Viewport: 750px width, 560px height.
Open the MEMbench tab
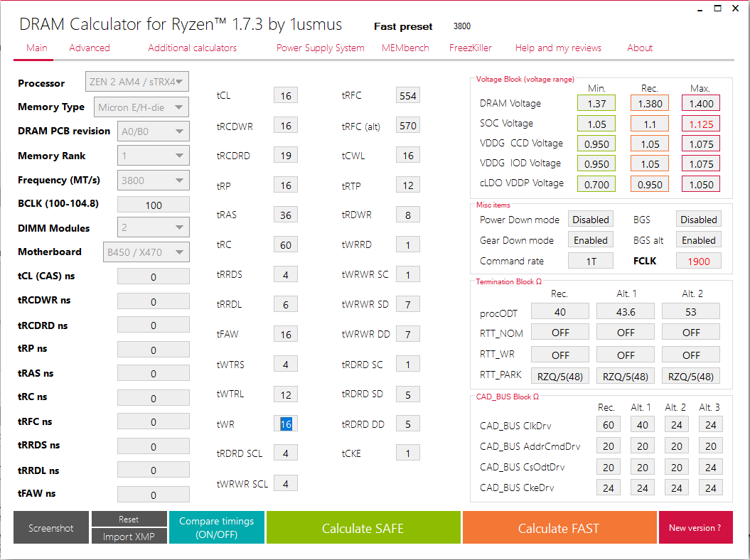coord(405,48)
